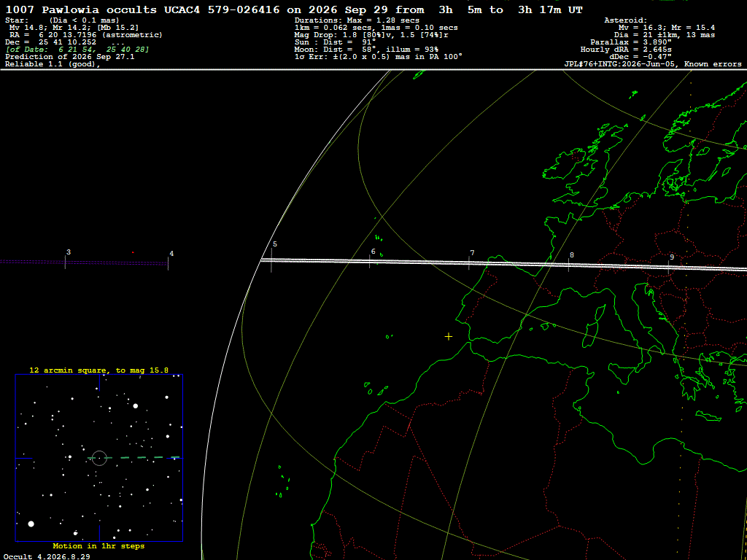This screenshot has width=747, height=560.
Task: Click the 'Occult 4.2026.8.29' version text
Action: click(x=47, y=556)
